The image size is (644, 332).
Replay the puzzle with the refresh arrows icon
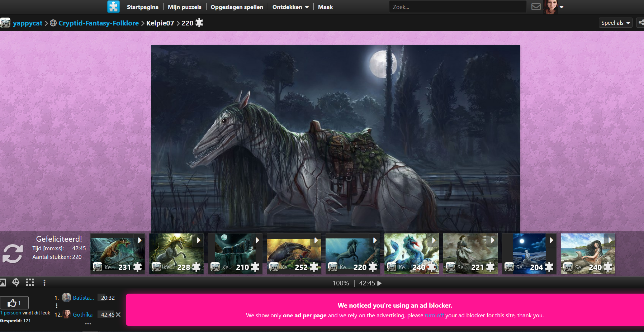pos(13,253)
